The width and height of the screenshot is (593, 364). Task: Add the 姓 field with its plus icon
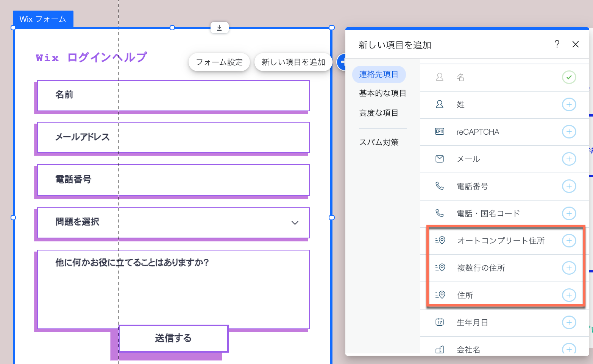(x=569, y=104)
